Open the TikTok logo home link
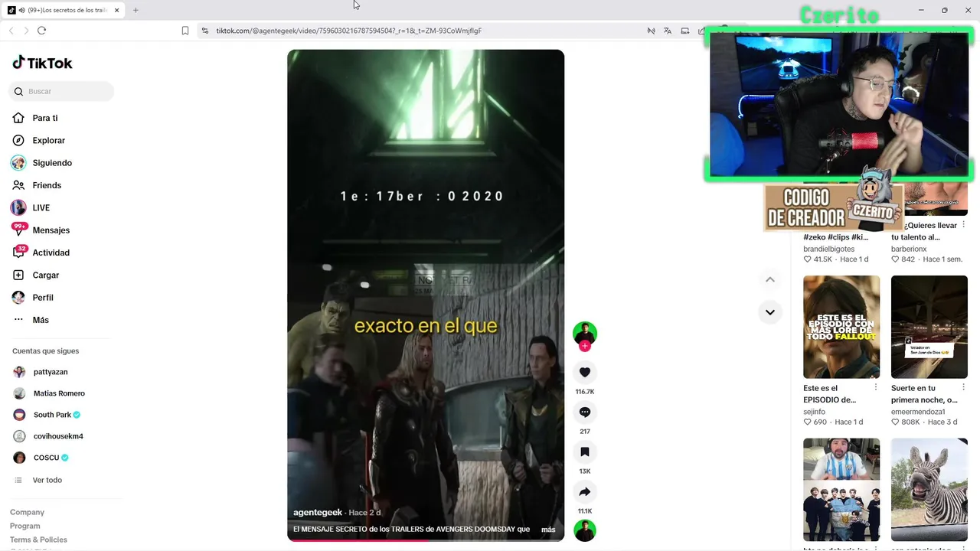980x551 pixels. 42,63
